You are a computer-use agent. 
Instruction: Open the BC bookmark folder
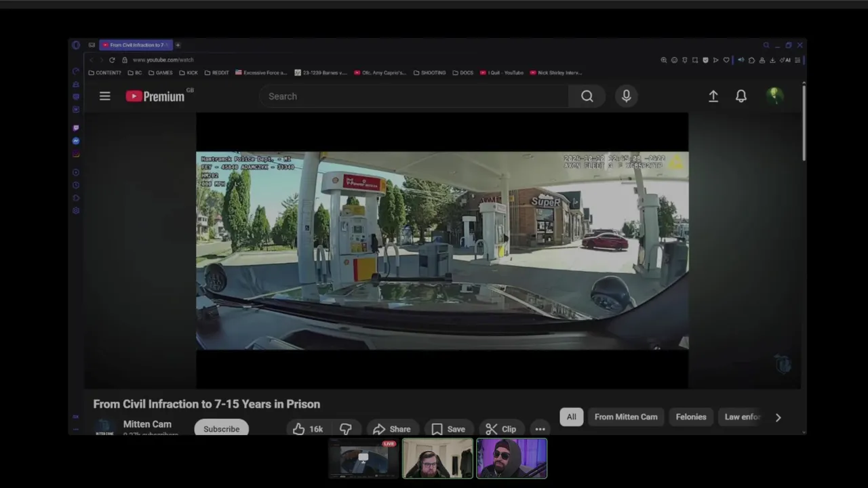point(135,73)
